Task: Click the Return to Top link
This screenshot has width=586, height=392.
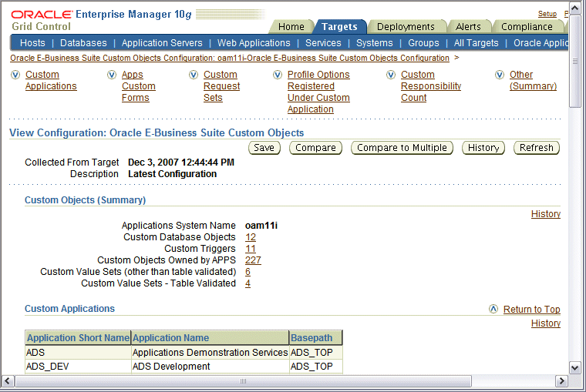Action: pyautogui.click(x=531, y=310)
